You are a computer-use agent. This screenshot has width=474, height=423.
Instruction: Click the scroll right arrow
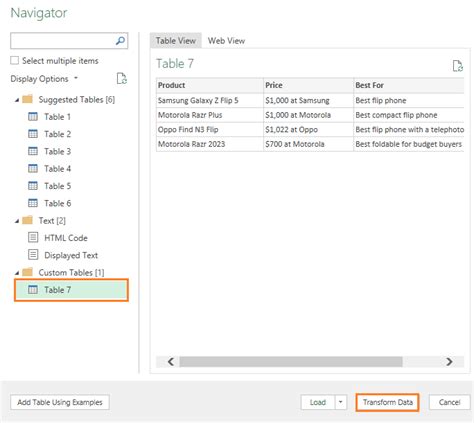click(x=449, y=362)
